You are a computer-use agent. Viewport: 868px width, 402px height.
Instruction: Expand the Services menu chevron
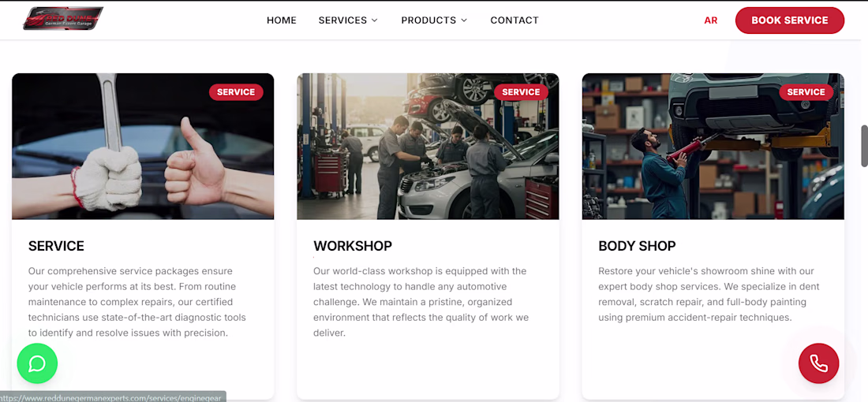[374, 20]
